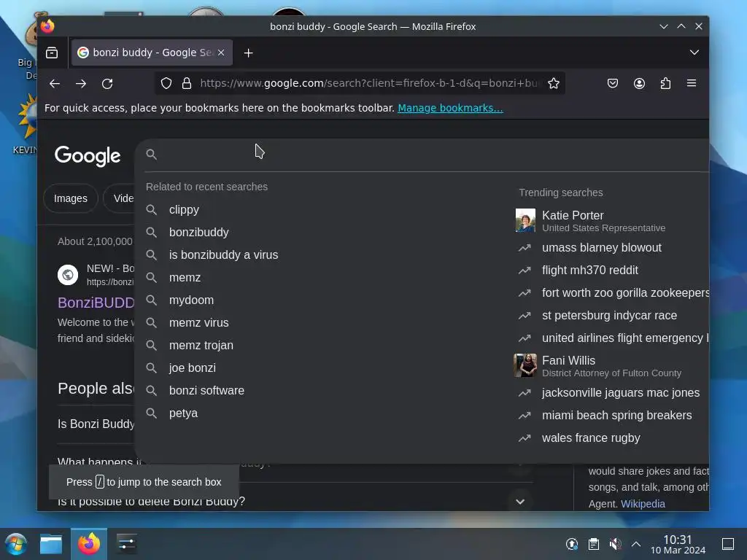Click the magnifier icon beside clippy
The width and height of the screenshot is (747, 560).
point(152,209)
